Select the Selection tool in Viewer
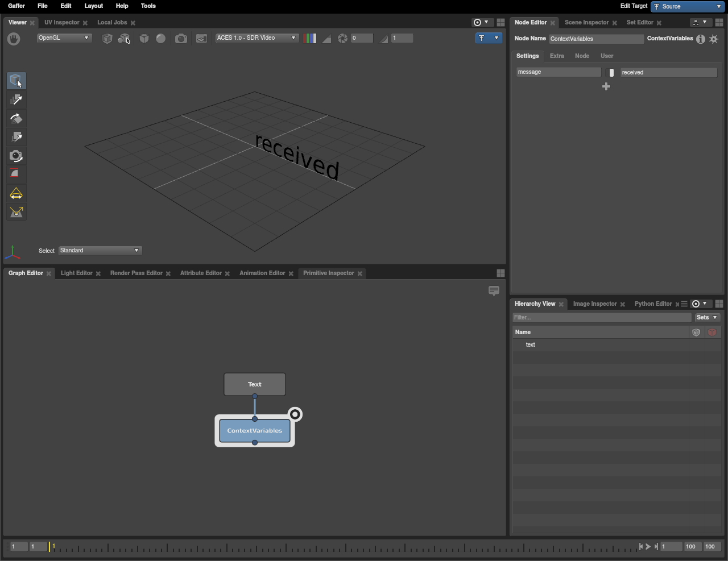 tap(16, 81)
